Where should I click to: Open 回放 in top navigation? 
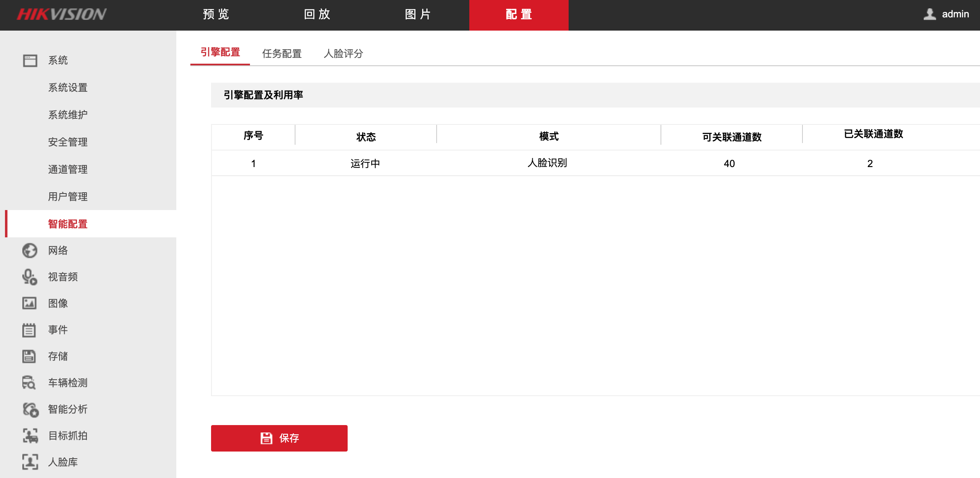point(317,14)
